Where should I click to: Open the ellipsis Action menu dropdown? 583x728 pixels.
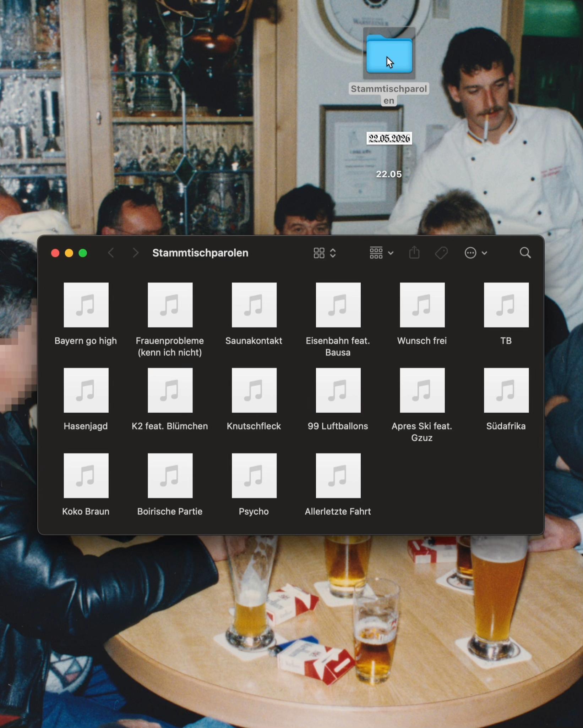(476, 253)
